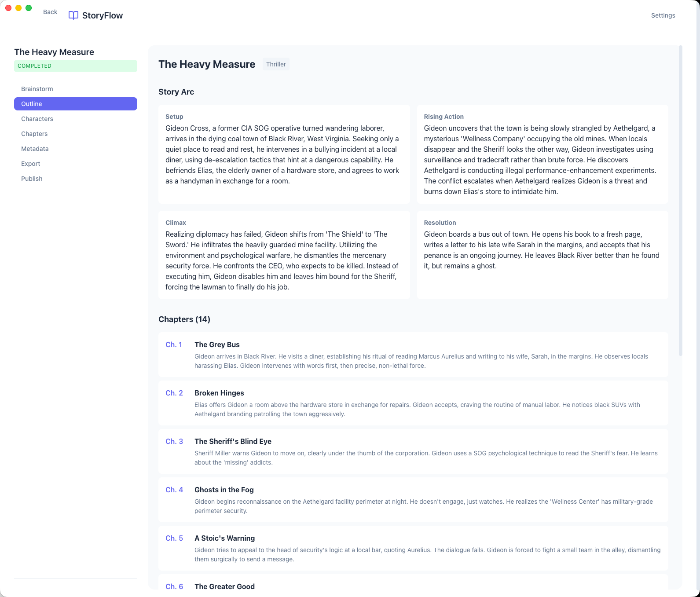Image resolution: width=700 pixels, height=597 pixels.
Task: Go to the Export section
Action: point(30,164)
